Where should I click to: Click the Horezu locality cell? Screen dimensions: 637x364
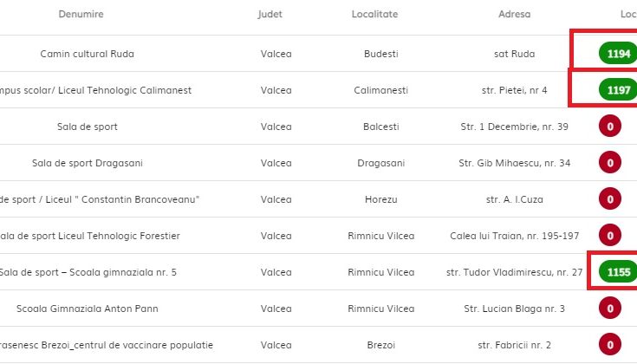(x=381, y=199)
